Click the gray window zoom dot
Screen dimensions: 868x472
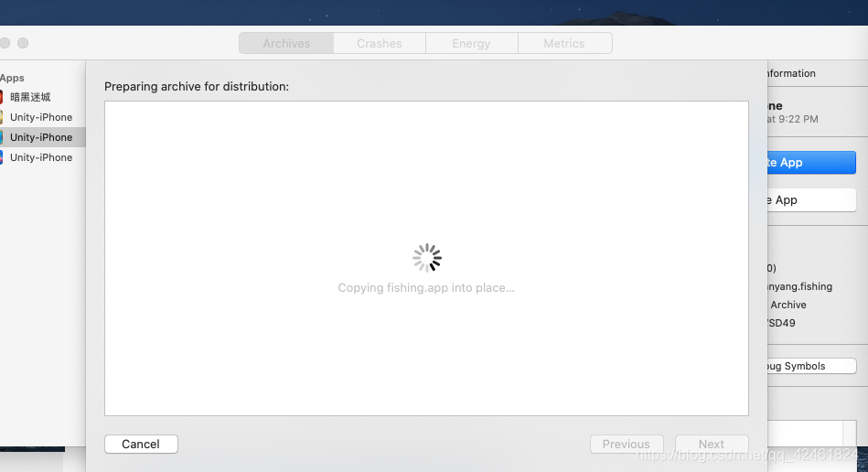click(x=23, y=43)
